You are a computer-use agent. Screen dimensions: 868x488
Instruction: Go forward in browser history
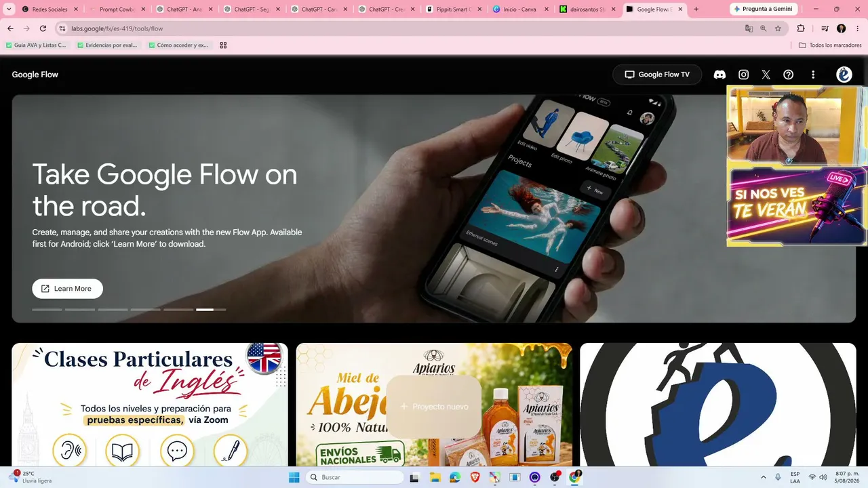26,28
